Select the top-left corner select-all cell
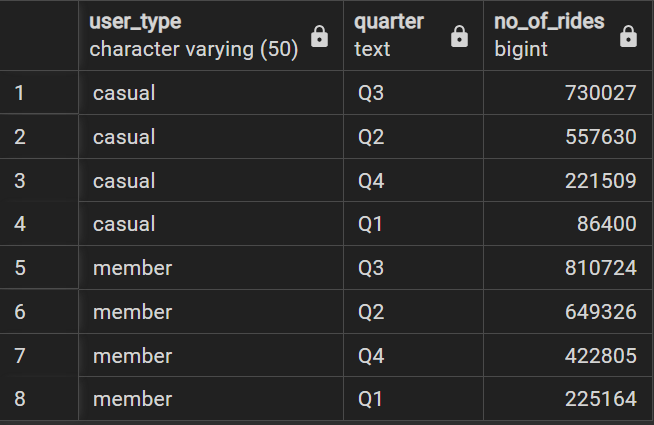This screenshot has height=425, width=654. (x=39, y=35)
